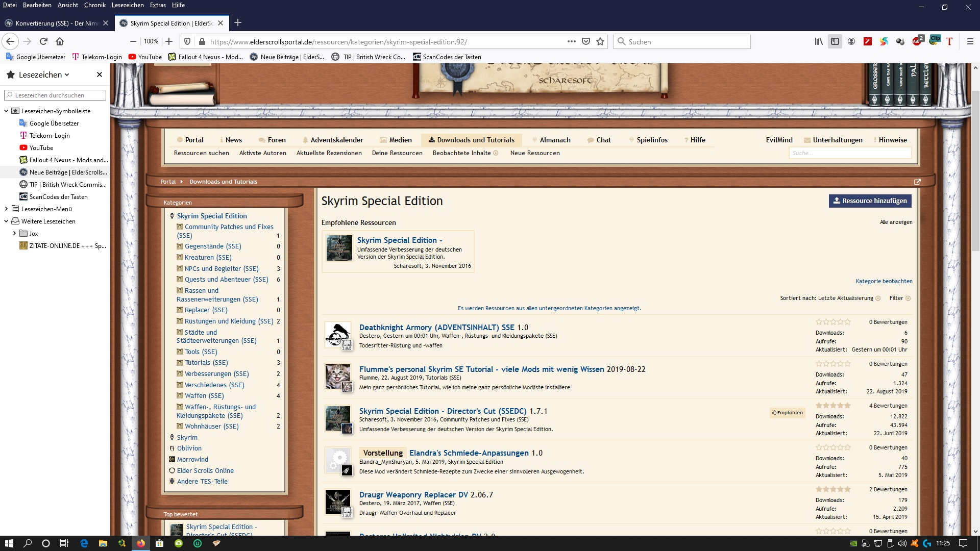Open Deathknight Armory resource link
The height and width of the screenshot is (551, 980).
pos(436,327)
